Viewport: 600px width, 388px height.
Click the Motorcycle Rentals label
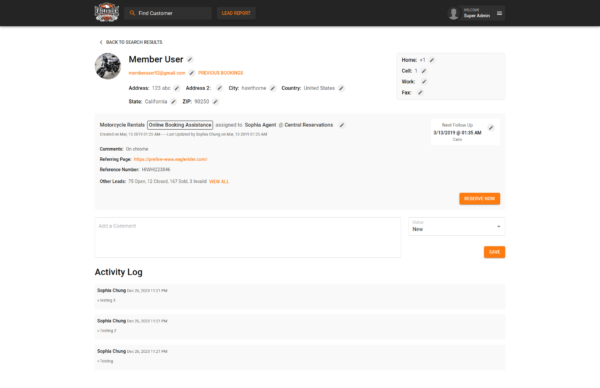tap(122, 125)
